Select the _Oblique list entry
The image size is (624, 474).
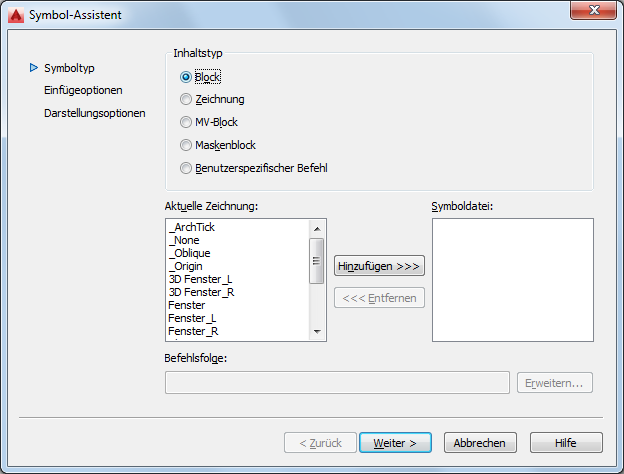[x=191, y=253]
